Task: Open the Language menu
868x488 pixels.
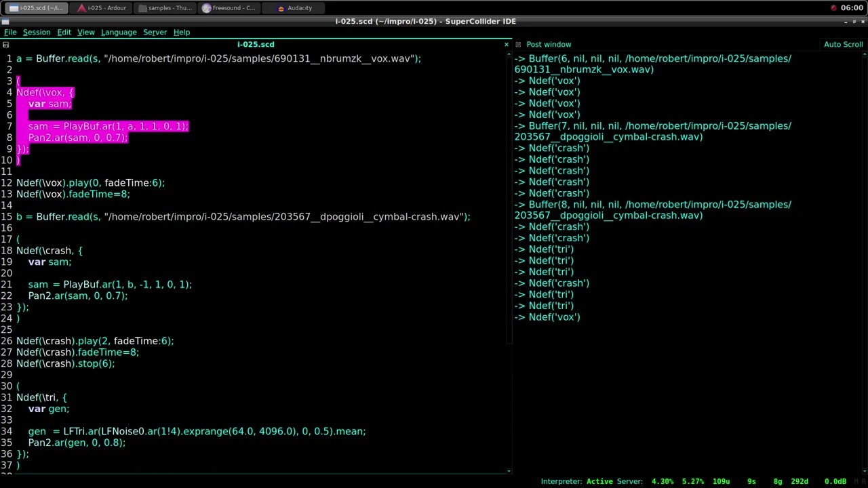Action: [x=119, y=32]
